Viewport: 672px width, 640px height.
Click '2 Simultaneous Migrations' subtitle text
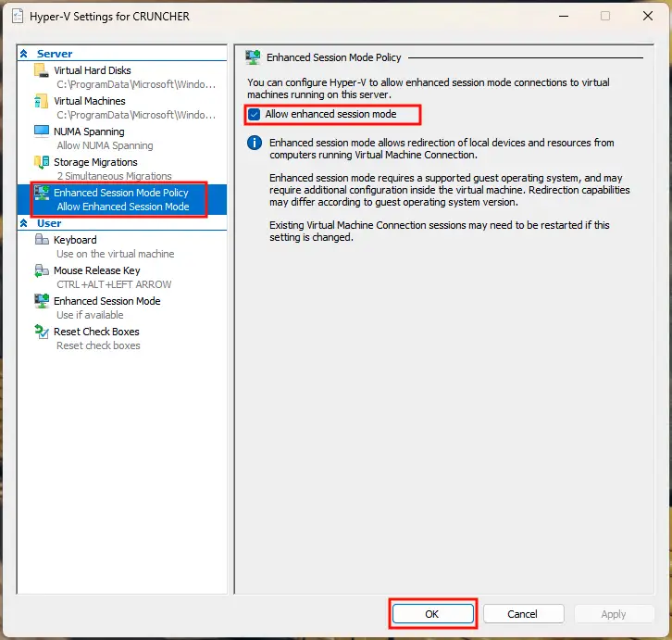point(115,176)
